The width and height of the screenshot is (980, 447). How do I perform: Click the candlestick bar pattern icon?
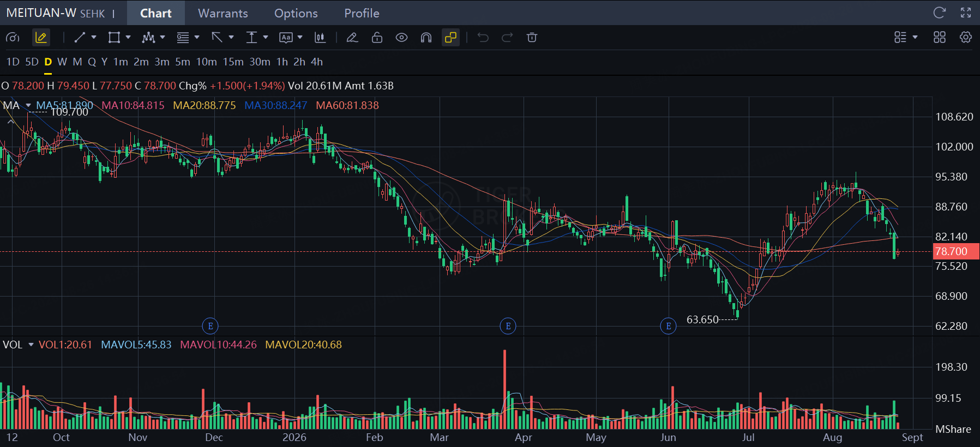point(320,38)
